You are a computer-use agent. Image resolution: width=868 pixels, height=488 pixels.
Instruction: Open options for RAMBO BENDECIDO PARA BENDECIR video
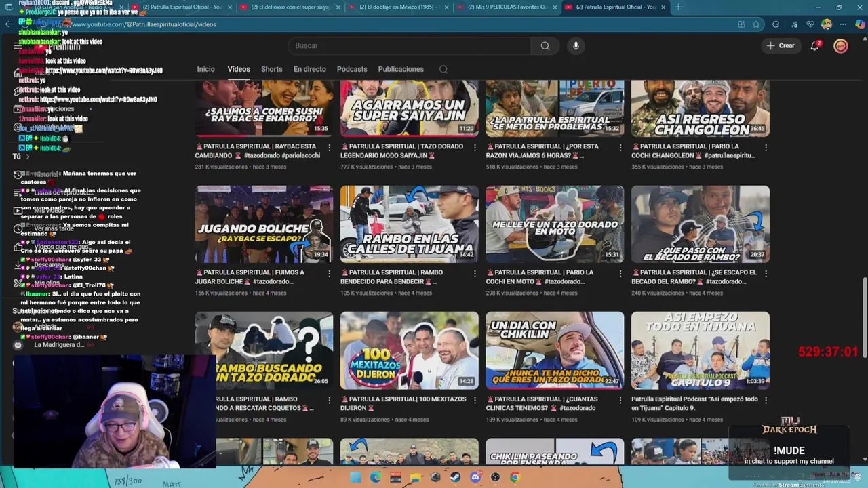point(475,273)
